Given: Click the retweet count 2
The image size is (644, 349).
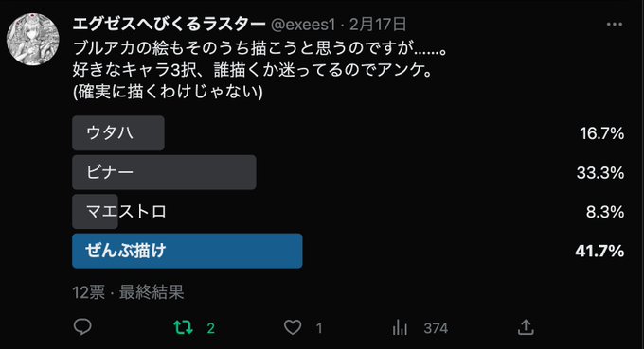Looking at the screenshot, I should click(x=210, y=328).
